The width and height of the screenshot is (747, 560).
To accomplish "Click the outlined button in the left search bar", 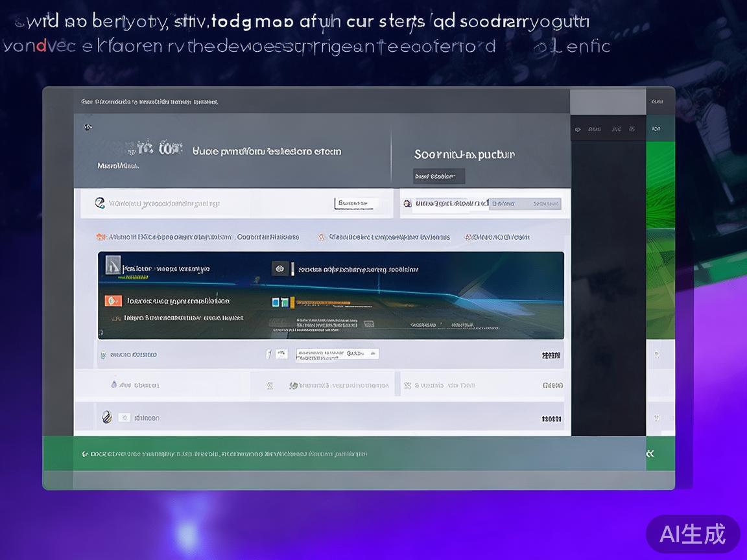I will [x=356, y=204].
